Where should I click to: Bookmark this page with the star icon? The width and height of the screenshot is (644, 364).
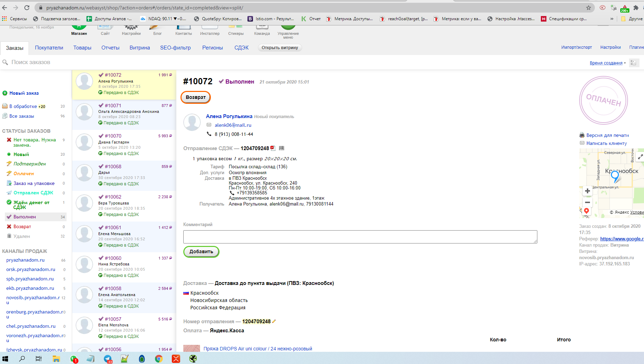click(589, 8)
